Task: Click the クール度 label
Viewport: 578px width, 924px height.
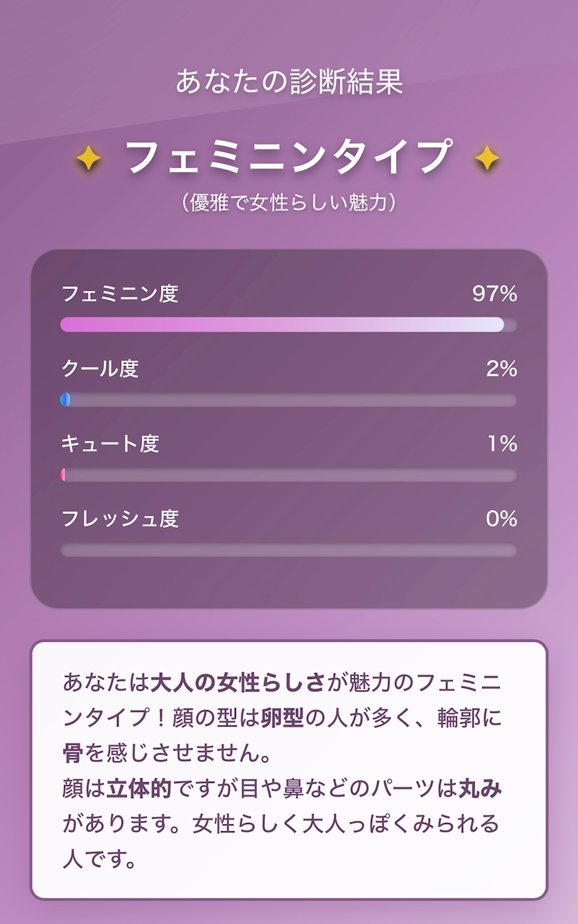Action: tap(100, 369)
